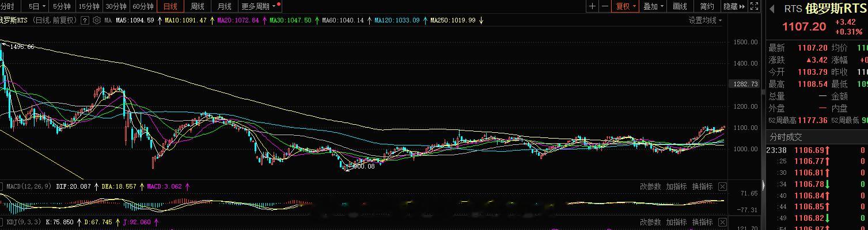Open the 复权 adjustment dropdown
This screenshot has width=868, height=230.
pyautogui.click(x=626, y=6)
